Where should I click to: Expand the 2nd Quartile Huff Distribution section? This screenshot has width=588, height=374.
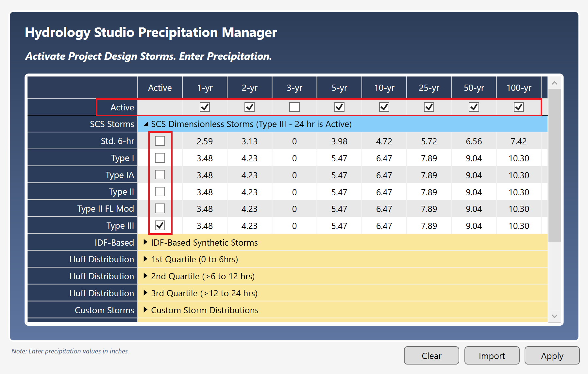(145, 276)
